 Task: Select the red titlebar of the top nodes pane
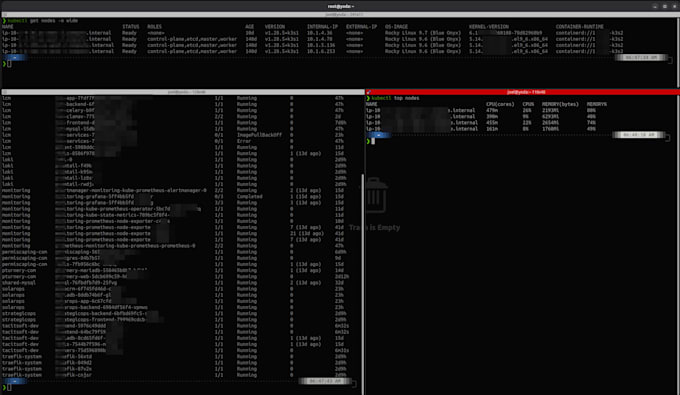[523, 92]
